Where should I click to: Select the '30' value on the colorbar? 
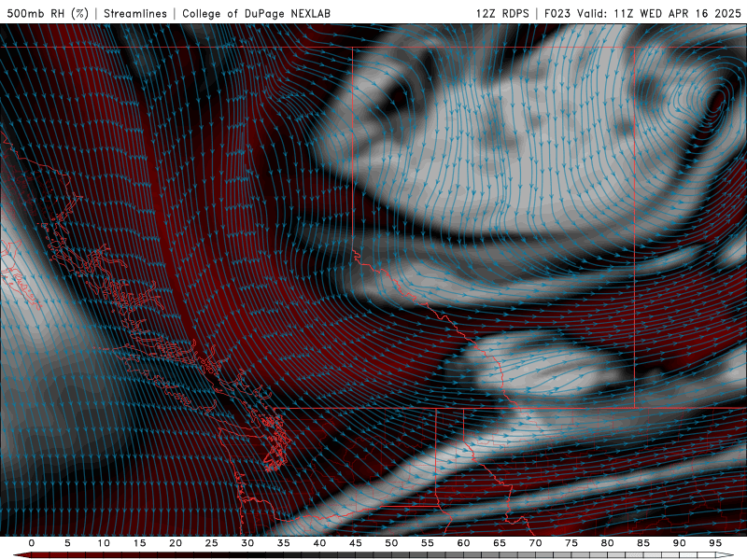247,543
